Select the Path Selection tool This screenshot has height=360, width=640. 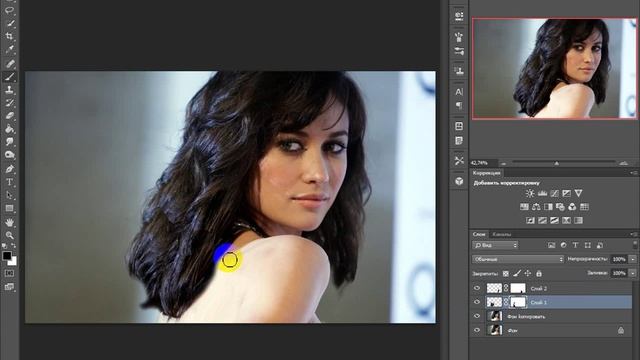(x=9, y=195)
